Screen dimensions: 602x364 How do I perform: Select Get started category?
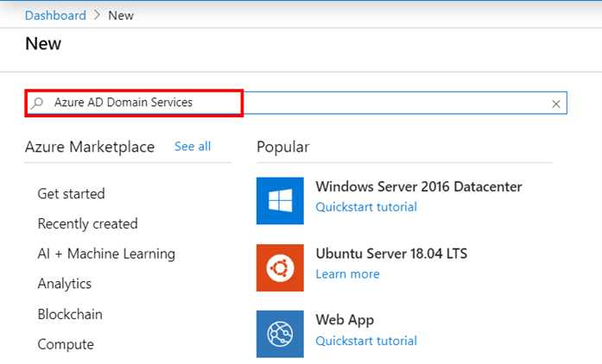(x=71, y=194)
